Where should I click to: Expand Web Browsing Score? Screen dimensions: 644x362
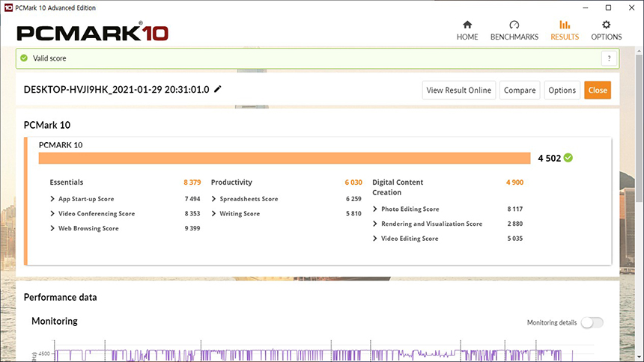tap(52, 229)
